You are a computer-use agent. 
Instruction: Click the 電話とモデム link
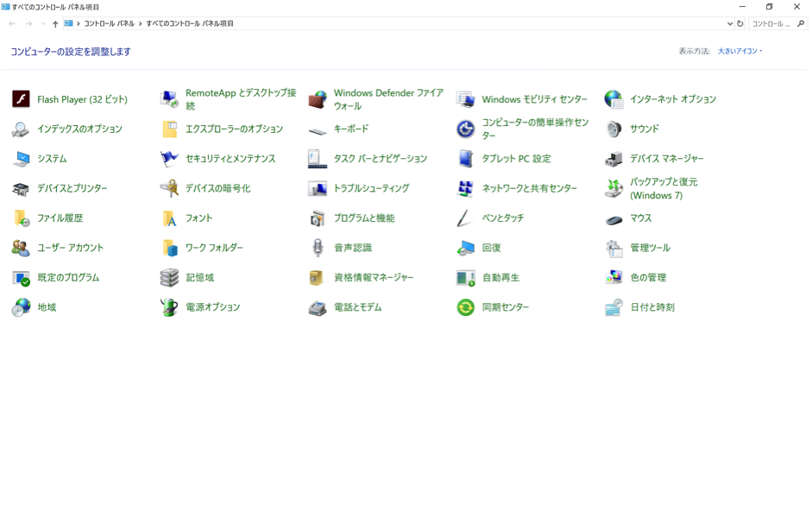(x=358, y=307)
